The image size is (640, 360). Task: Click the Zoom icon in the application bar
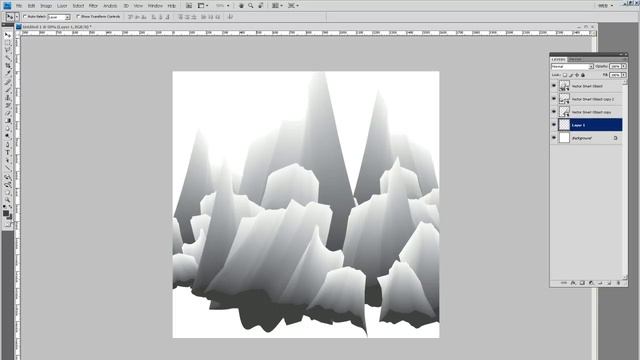(x=251, y=6)
